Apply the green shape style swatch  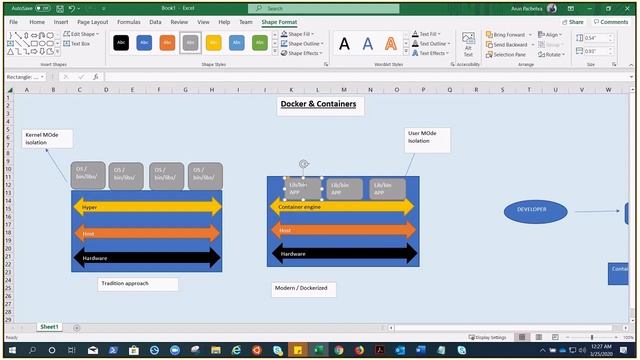click(260, 42)
